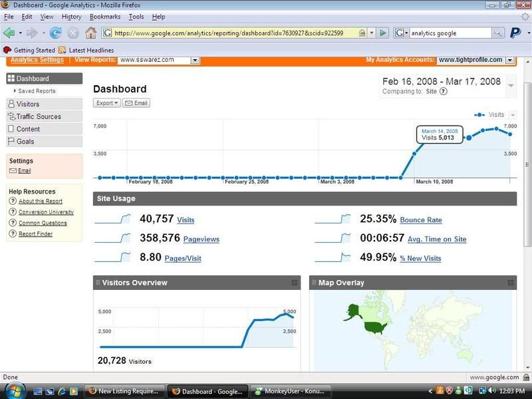Viewport: 532px width, 399px height.
Task: Close the Visitors Overview widget
Action: pyautogui.click(x=295, y=283)
